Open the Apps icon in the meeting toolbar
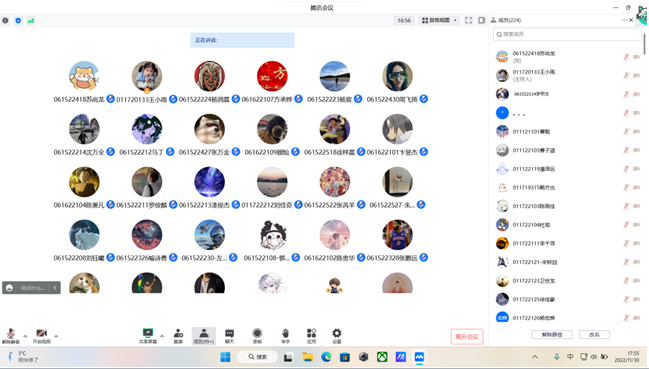Viewport: 649px width, 369px height. 311,336
